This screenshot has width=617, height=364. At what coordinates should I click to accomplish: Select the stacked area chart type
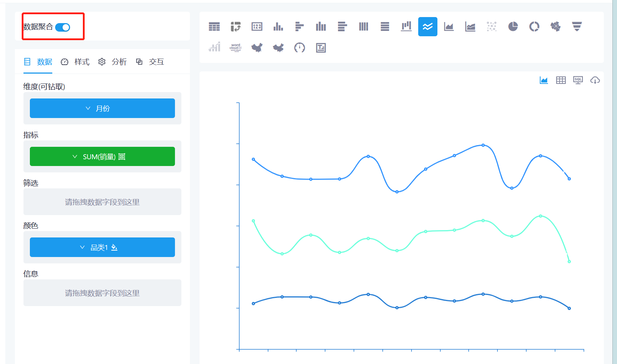point(470,26)
